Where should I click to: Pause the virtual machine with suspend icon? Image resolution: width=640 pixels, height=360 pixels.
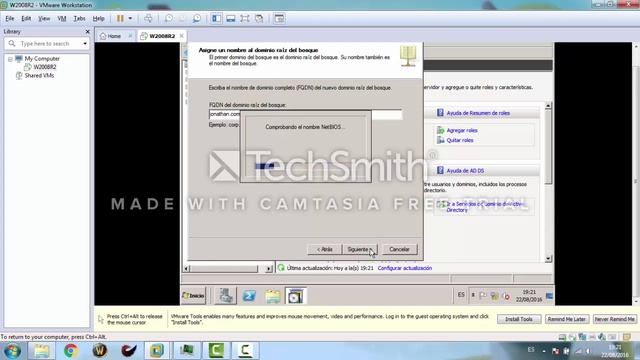120,18
